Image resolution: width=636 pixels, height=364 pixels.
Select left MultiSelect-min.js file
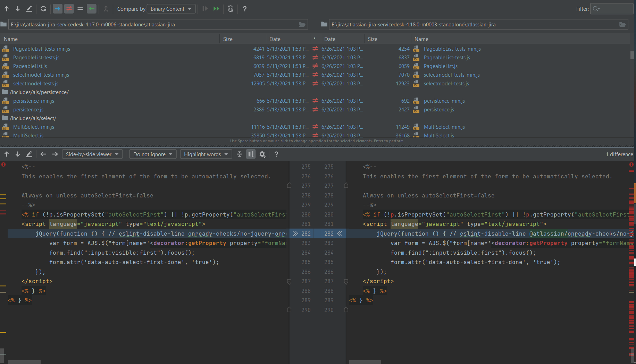click(x=34, y=127)
